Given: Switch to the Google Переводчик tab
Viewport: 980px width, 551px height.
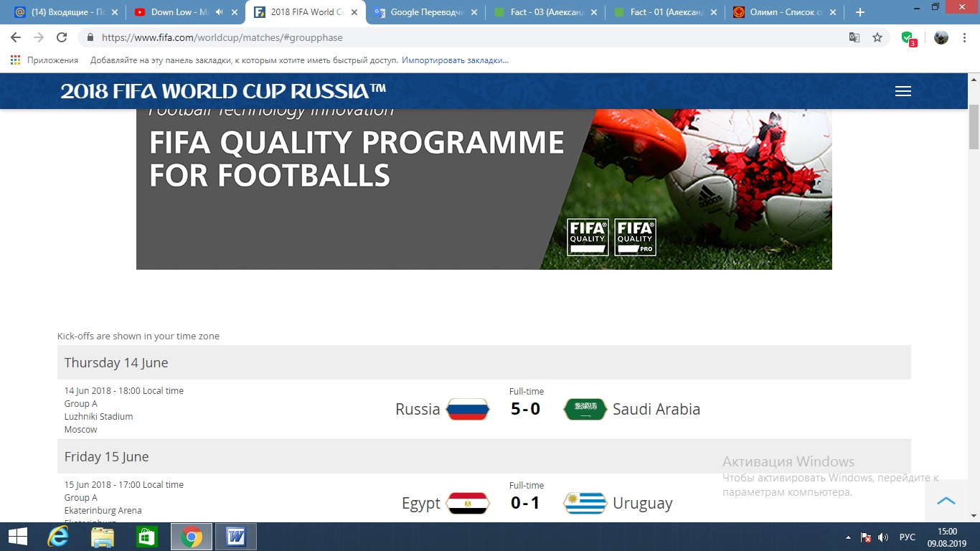Looking at the screenshot, I should (427, 12).
